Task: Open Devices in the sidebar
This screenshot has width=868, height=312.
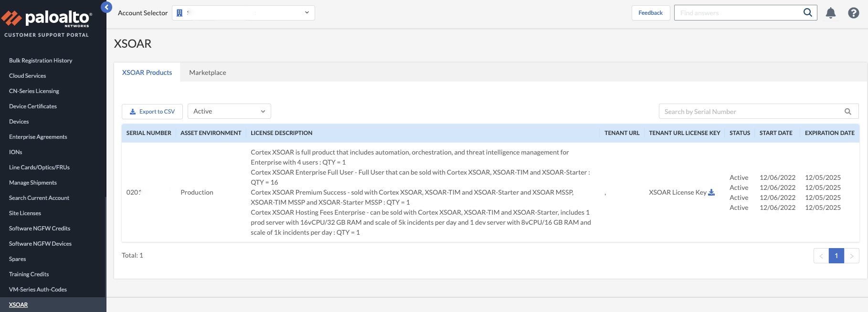Action: coord(19,122)
